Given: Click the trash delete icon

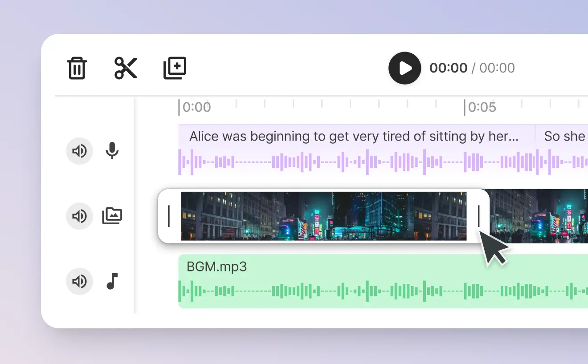Looking at the screenshot, I should tap(77, 68).
